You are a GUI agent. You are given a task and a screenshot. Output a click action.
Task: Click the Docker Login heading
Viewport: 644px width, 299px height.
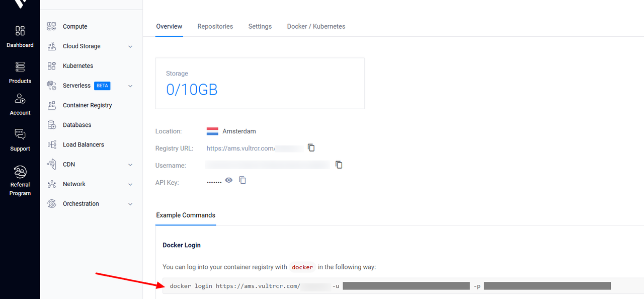click(x=182, y=245)
